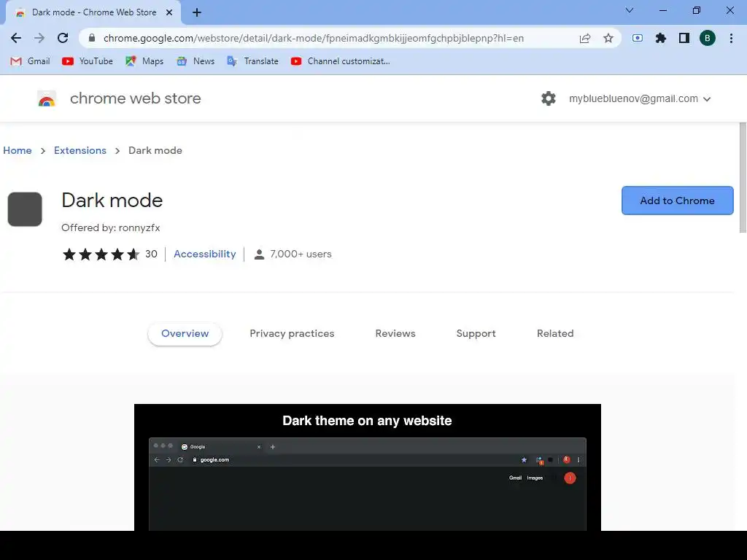This screenshot has height=560, width=747.
Task: Open tab search chevron in title bar
Action: tap(630, 10)
